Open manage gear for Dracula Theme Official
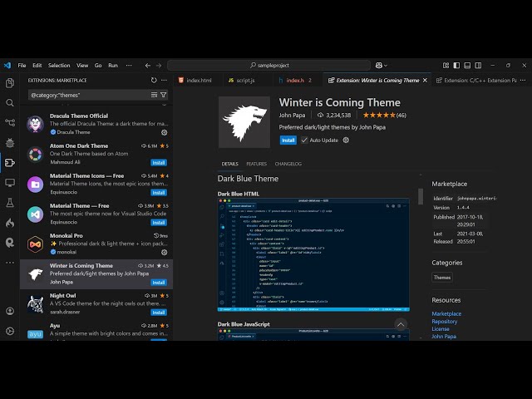Viewport: 532px width, 399px height. pos(164,132)
